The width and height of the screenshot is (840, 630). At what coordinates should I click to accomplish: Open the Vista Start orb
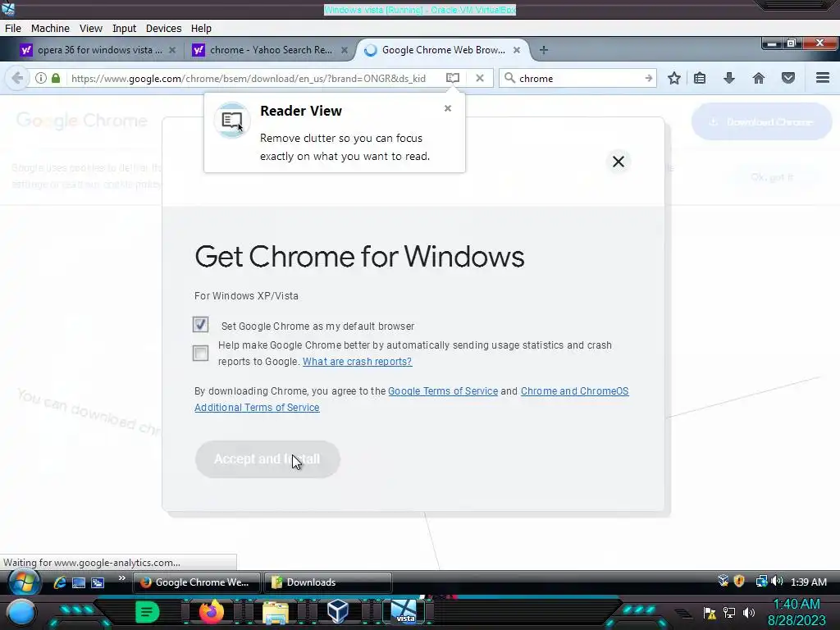(x=24, y=582)
